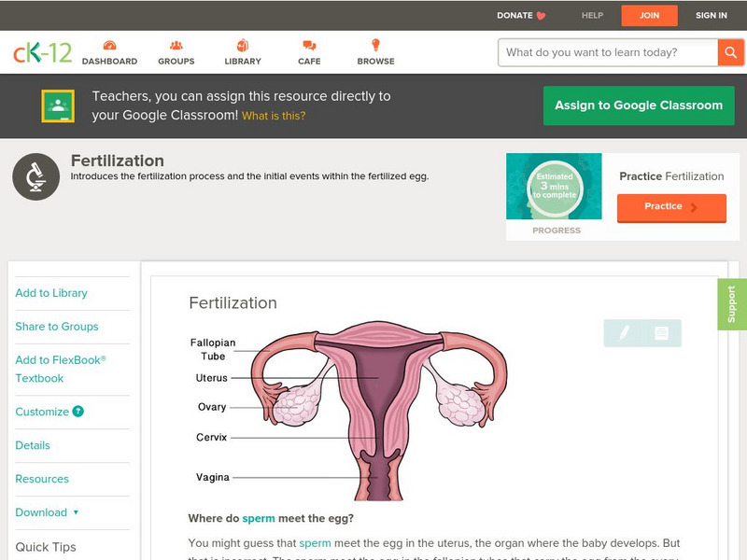The width and height of the screenshot is (747, 560).
Task: Click the orange search magnifier button
Action: coord(731,52)
